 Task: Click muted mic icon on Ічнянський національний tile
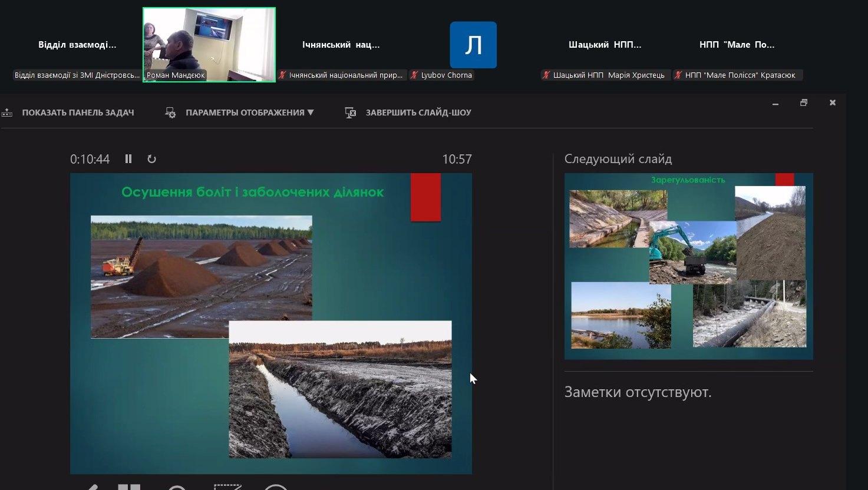click(x=283, y=75)
